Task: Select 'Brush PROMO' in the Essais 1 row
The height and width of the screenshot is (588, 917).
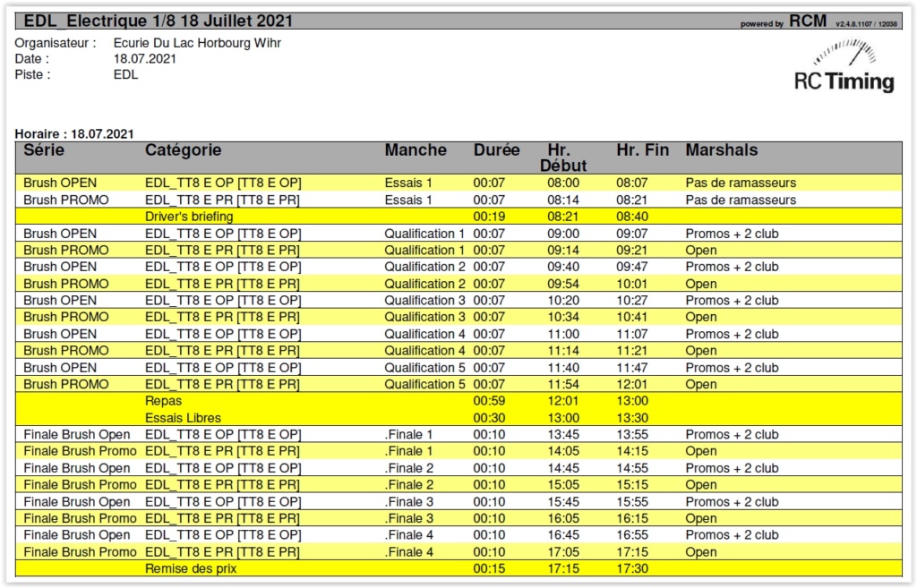Action: [66, 200]
